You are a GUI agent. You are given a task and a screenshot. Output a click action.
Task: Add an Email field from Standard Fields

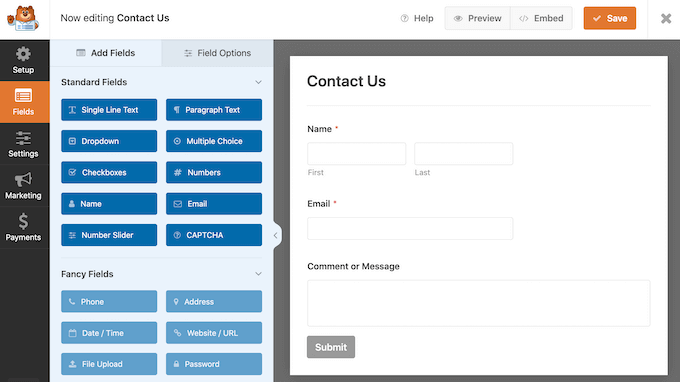[x=214, y=203]
